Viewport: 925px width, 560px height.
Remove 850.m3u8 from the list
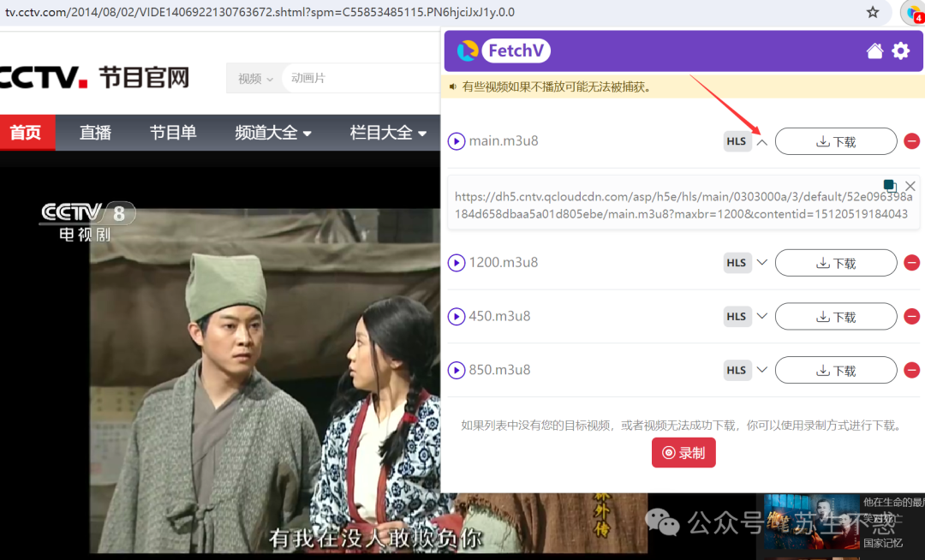click(912, 370)
